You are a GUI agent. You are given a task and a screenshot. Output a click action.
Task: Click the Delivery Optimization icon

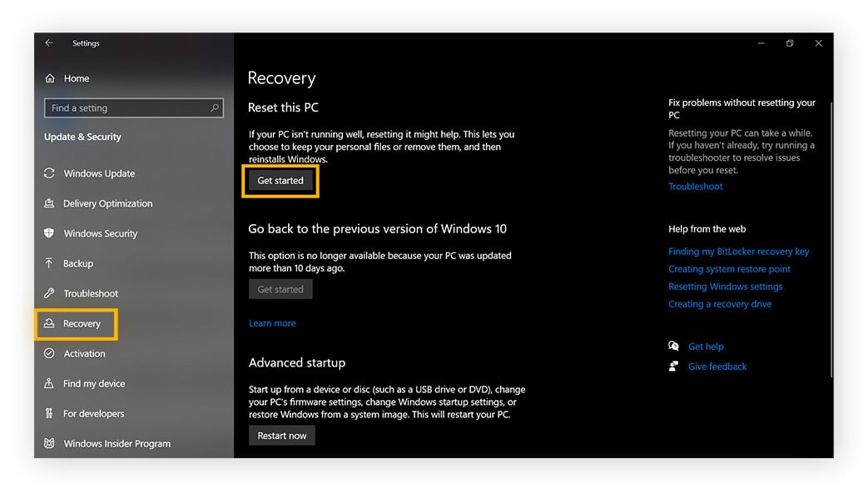pos(49,203)
